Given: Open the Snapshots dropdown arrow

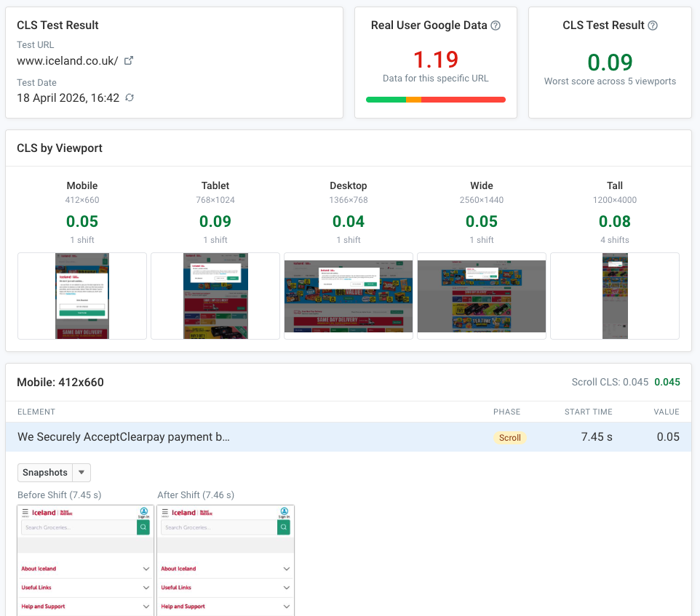Looking at the screenshot, I should 81,473.
